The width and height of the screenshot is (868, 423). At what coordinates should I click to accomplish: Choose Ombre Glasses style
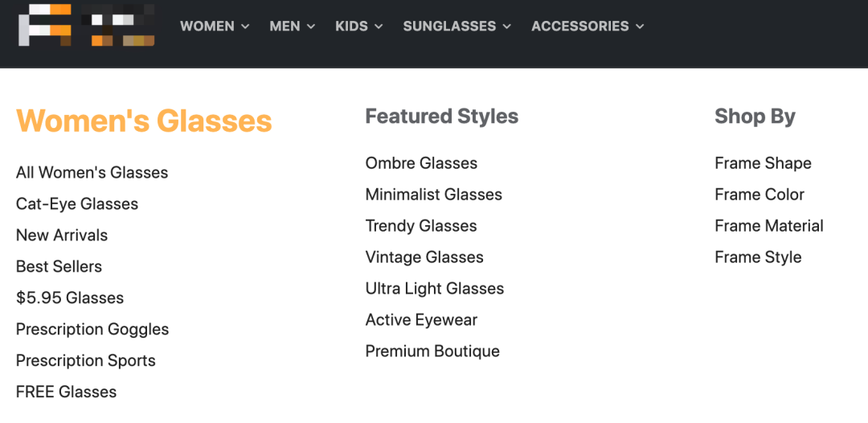pyautogui.click(x=421, y=163)
